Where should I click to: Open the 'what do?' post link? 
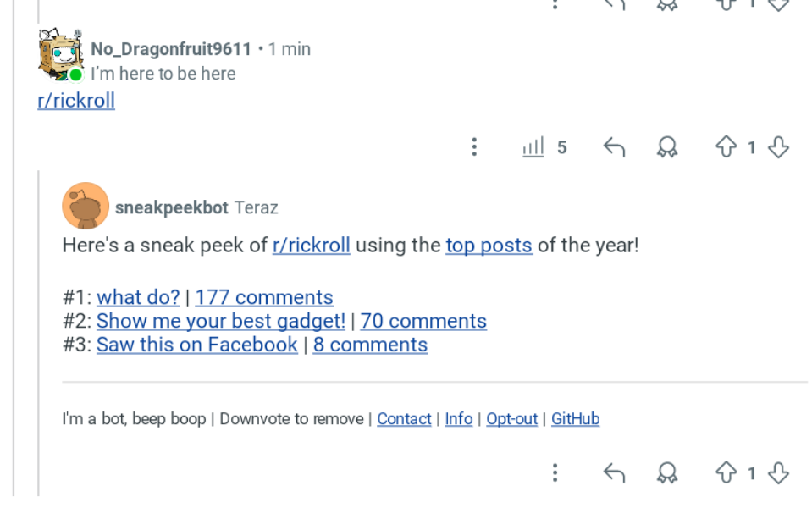(138, 297)
